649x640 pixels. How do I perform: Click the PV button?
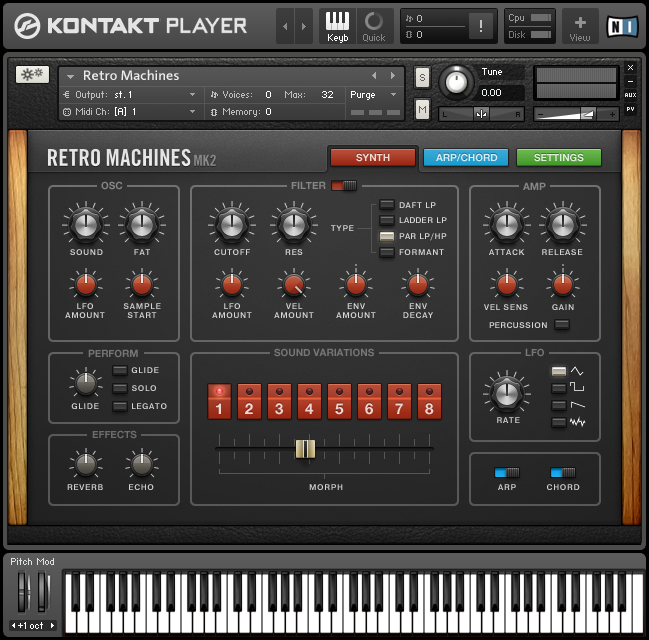click(630, 109)
